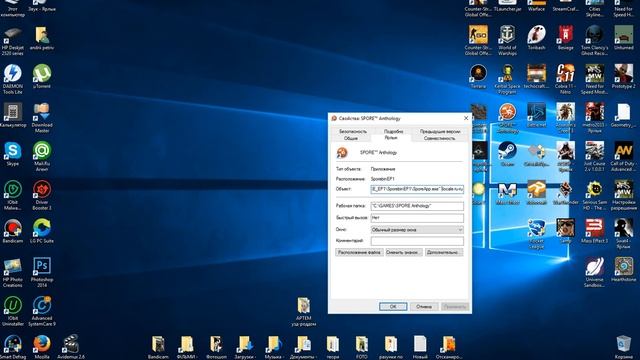Viewport: 640px width, 360px height.
Task: Select the Advanced SystemCare 9 icon
Action: [x=42, y=311]
